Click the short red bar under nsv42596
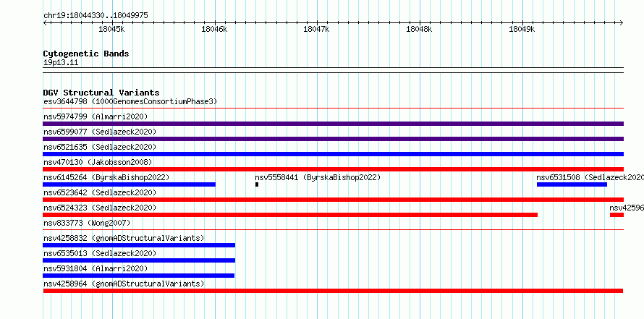Image resolution: width=644 pixels, height=319 pixels. click(617, 215)
